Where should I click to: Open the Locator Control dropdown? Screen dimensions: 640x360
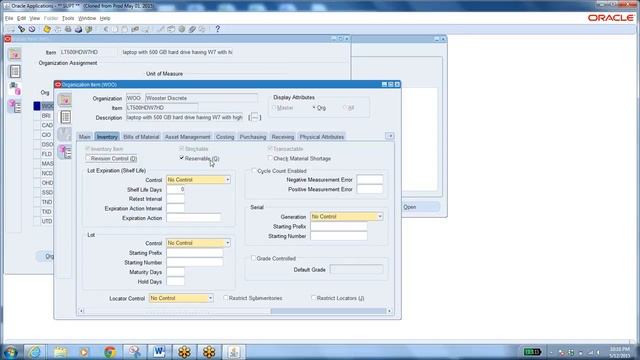210,298
